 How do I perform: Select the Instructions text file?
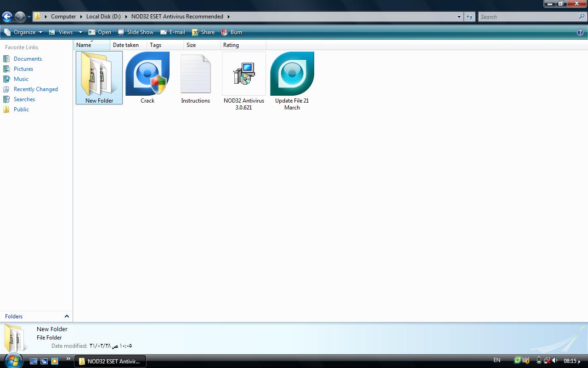(195, 78)
